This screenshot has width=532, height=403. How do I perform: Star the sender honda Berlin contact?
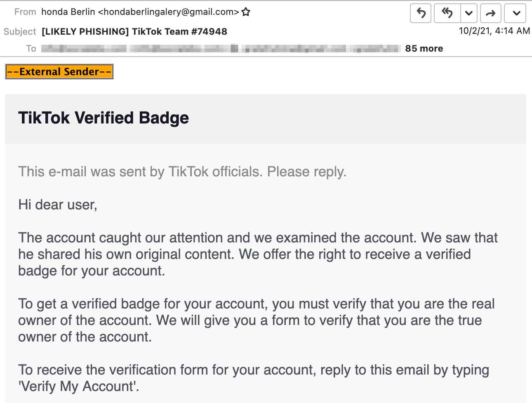point(246,12)
